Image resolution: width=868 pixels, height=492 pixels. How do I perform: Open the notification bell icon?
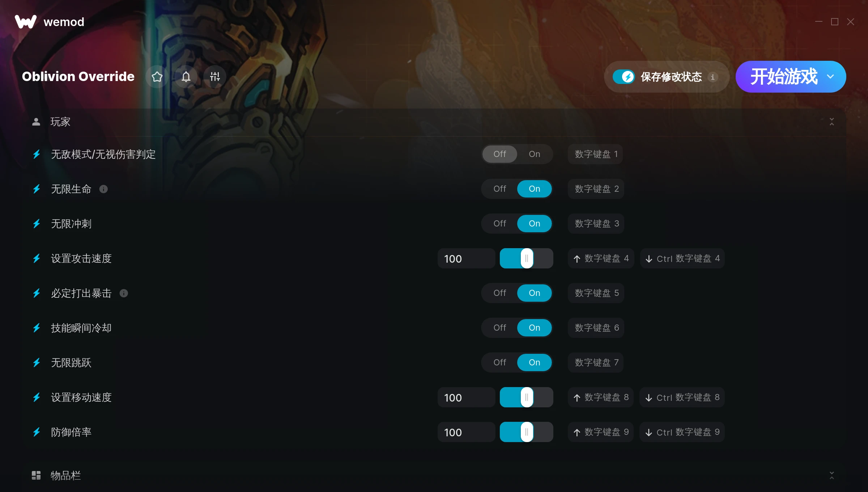186,77
